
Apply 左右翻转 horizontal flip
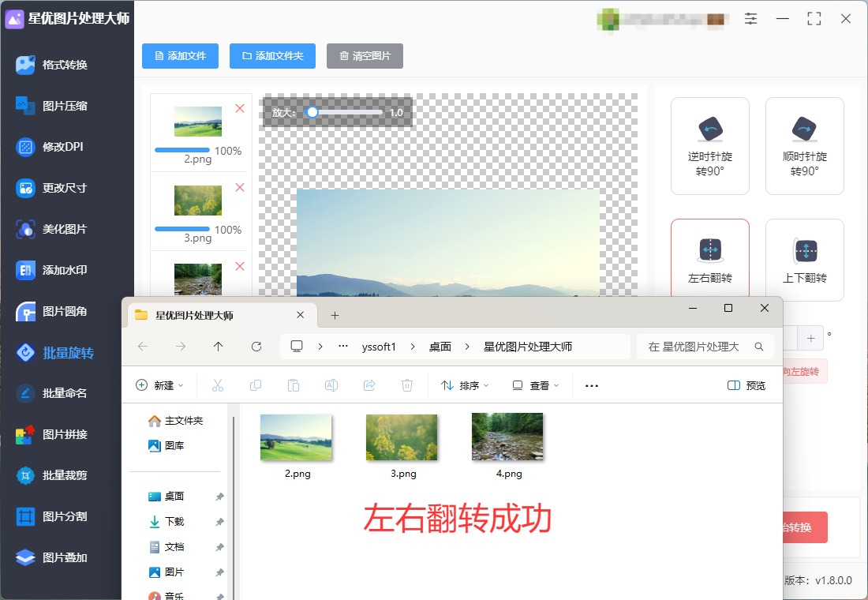coord(709,258)
